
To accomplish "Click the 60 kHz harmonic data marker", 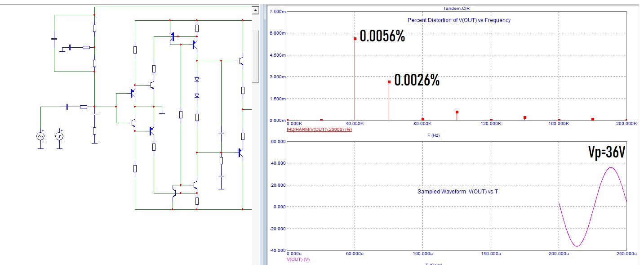I will [389, 82].
